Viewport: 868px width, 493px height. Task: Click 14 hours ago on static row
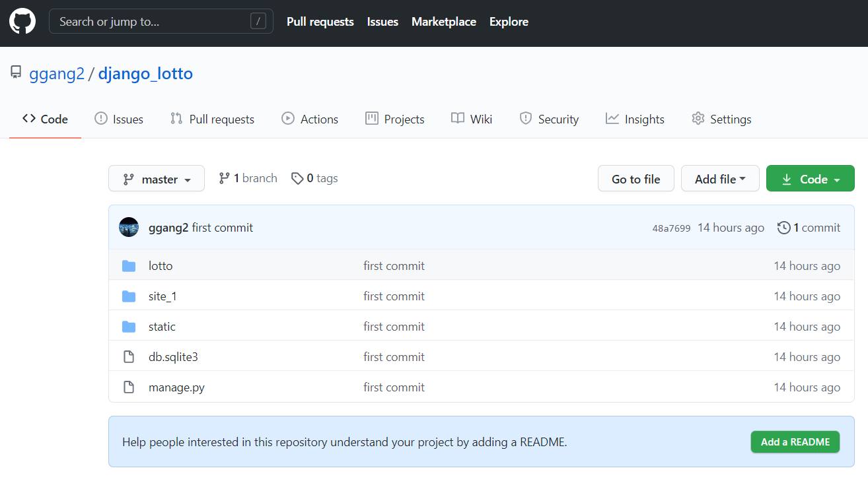(x=807, y=327)
